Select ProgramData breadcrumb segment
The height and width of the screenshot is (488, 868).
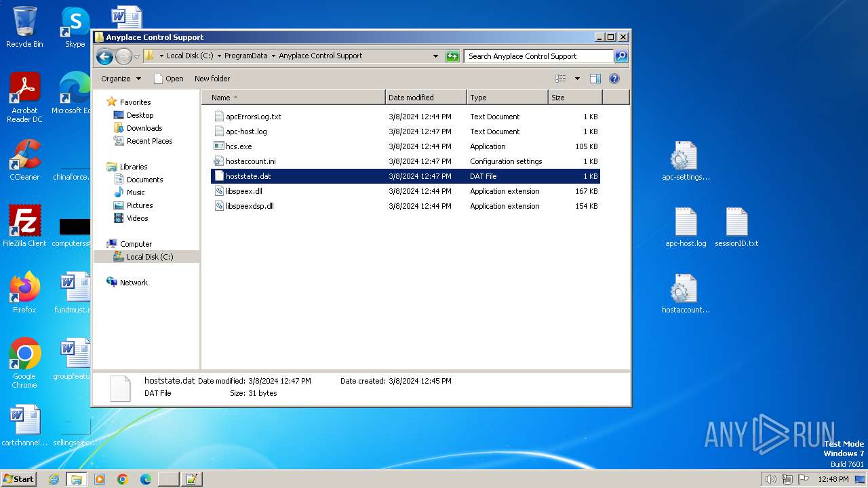(x=246, y=56)
